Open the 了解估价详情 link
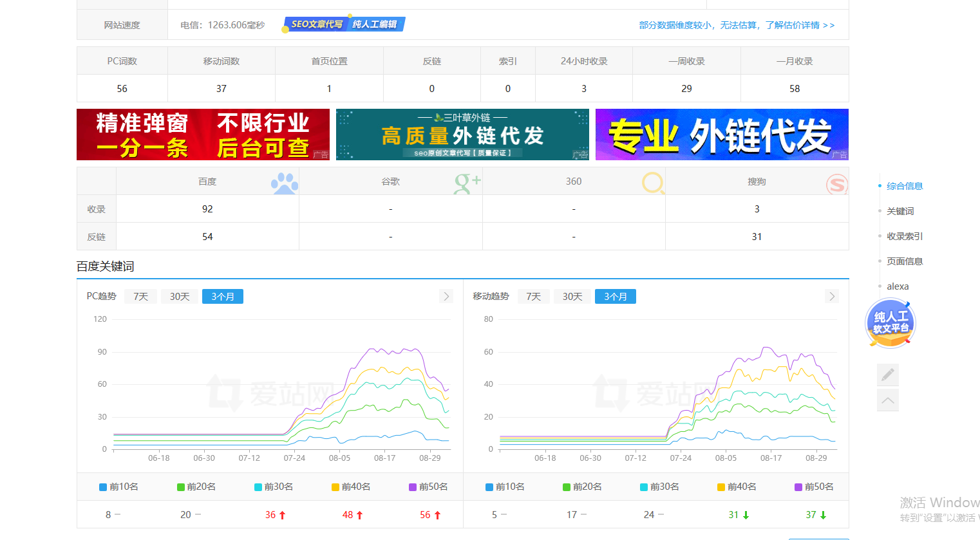This screenshot has height=540, width=980. [800, 25]
